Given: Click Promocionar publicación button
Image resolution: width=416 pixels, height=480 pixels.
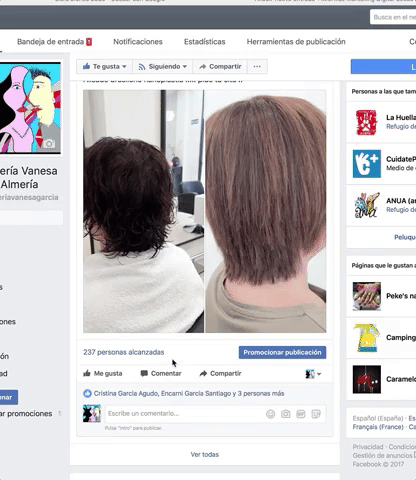Looking at the screenshot, I should [282, 352].
